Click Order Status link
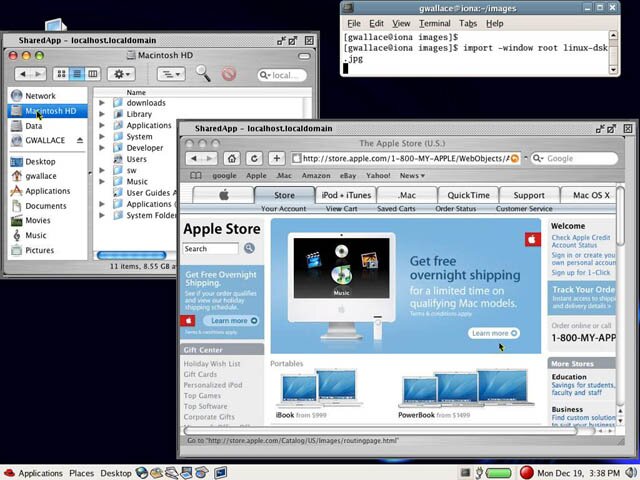Viewport: 640px width, 480px height. coord(456,209)
